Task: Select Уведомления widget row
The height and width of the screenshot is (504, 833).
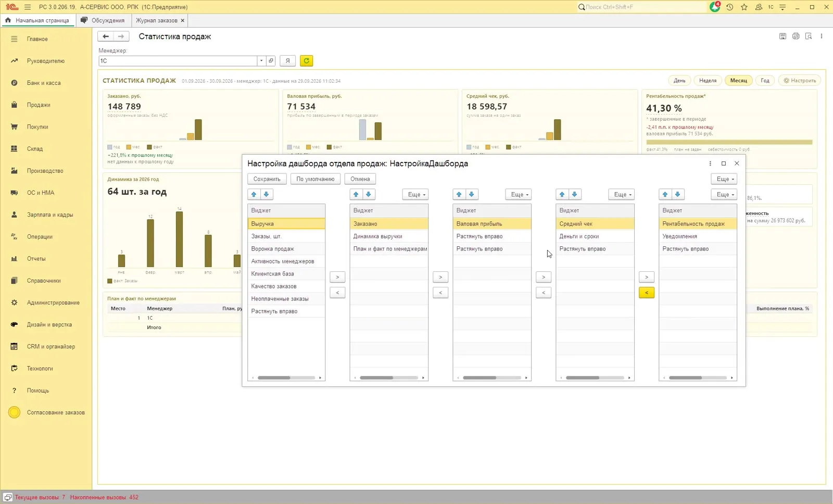Action: [698, 236]
